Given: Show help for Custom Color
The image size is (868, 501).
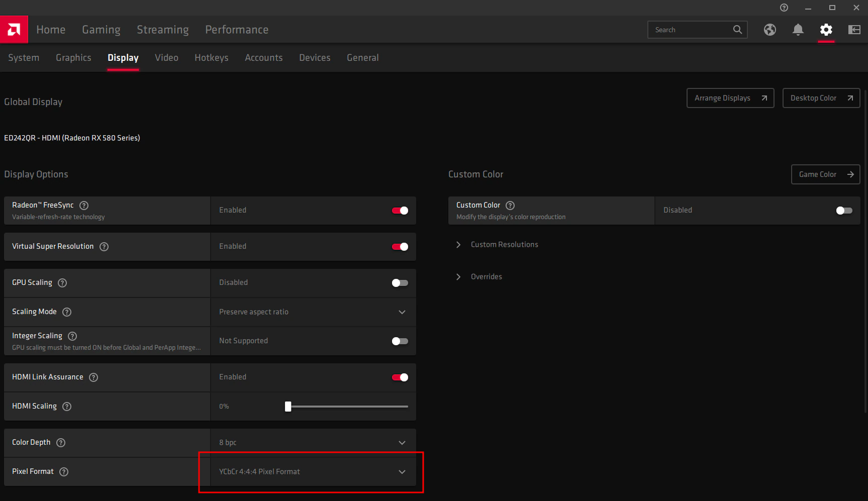Looking at the screenshot, I should tap(510, 206).
